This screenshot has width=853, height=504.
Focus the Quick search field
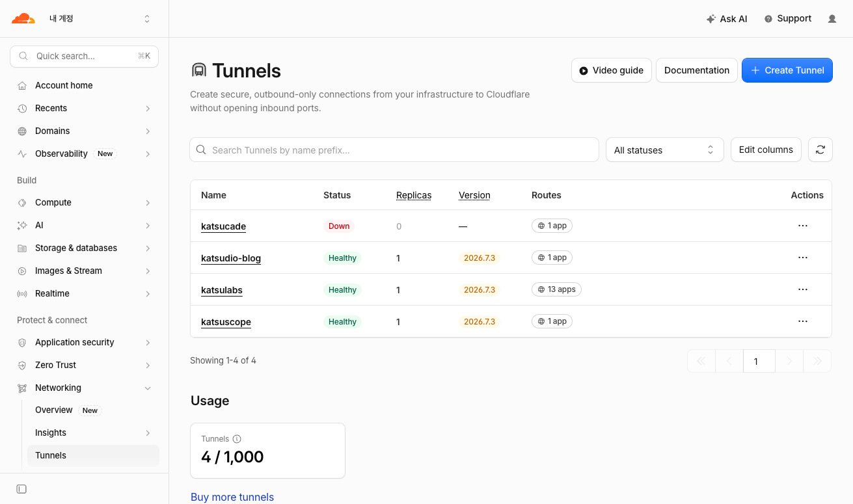pos(85,56)
